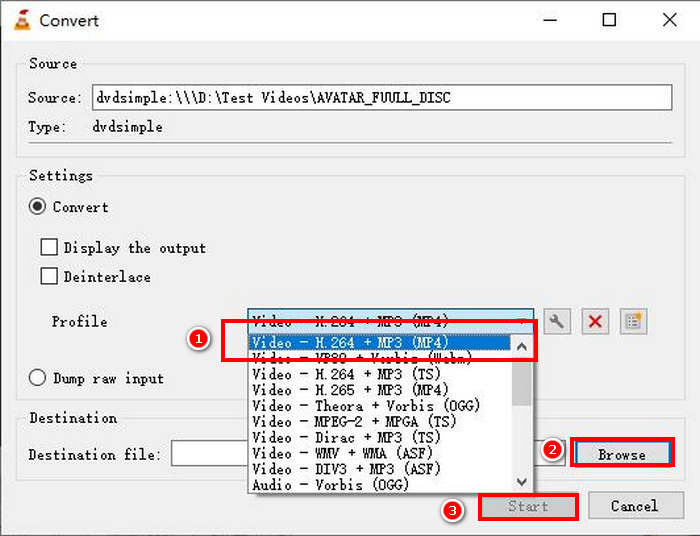Enable the Display the output checkbox

pos(48,248)
